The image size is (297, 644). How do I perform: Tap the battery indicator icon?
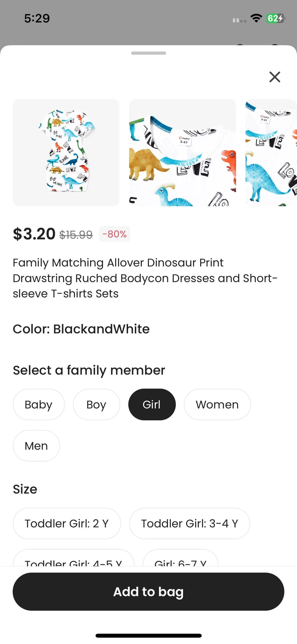pos(276,19)
